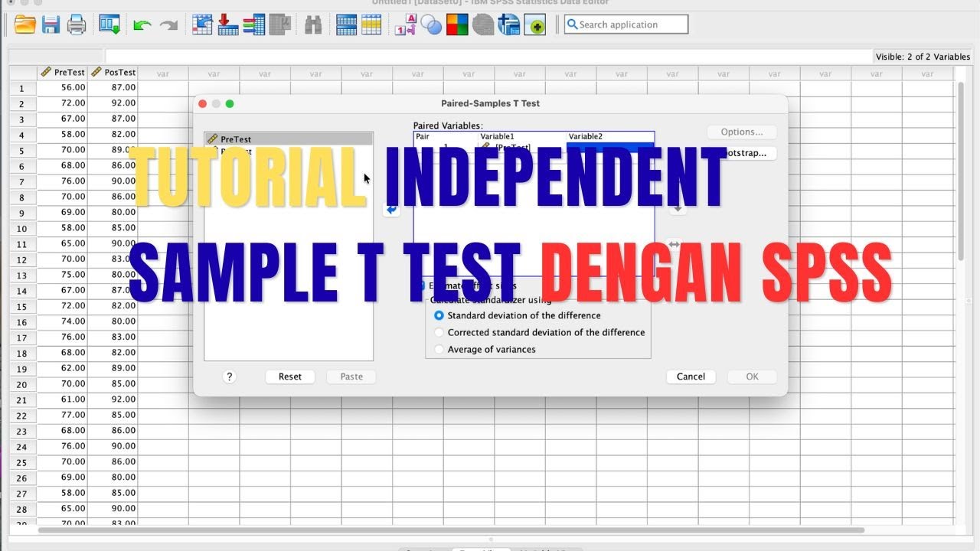Screen dimensions: 980x551
Task: Toggle the Value labels icon
Action: pyautogui.click(x=406, y=25)
